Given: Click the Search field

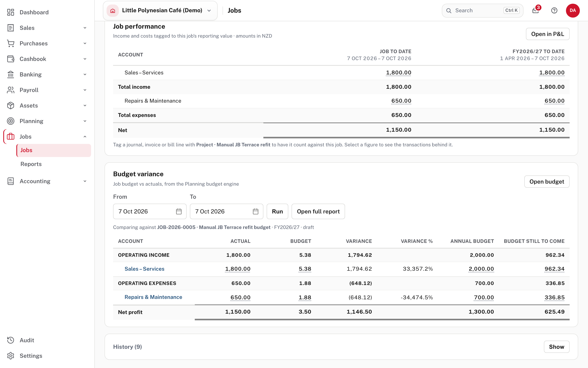Looking at the screenshot, I should click(482, 10).
